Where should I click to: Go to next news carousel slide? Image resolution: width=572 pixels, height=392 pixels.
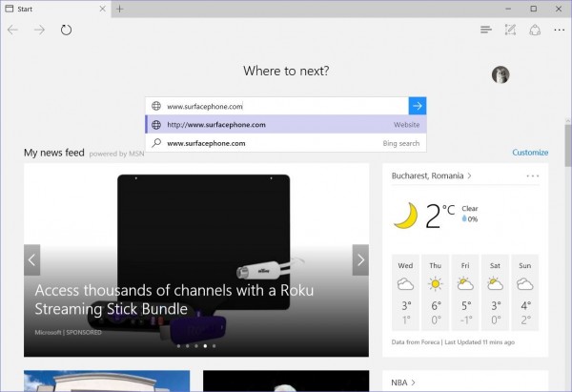360,258
